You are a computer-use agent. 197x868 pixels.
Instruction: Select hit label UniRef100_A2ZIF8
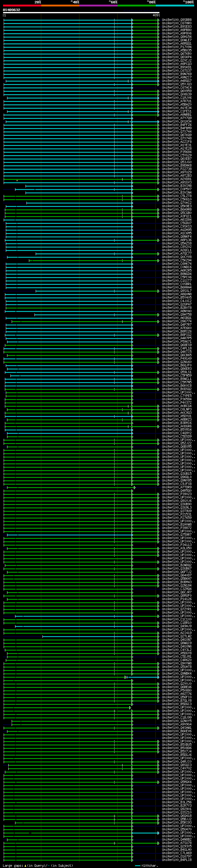pyautogui.click(x=176, y=142)
